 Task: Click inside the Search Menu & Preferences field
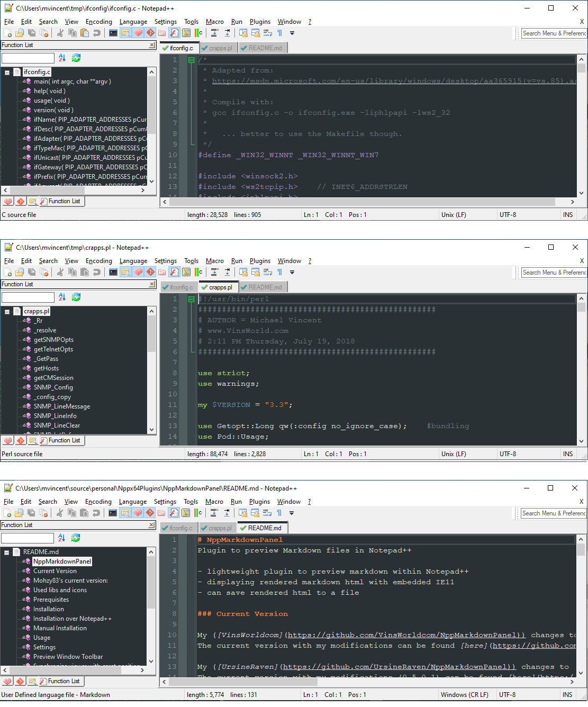(554, 33)
